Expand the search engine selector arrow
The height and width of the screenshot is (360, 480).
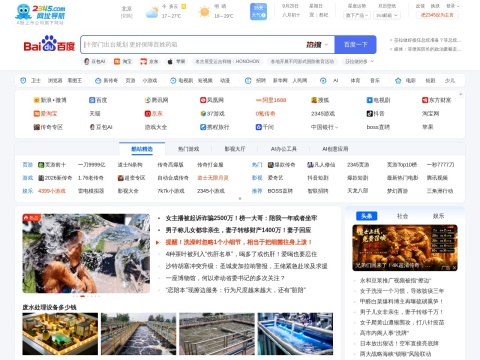tap(326, 45)
